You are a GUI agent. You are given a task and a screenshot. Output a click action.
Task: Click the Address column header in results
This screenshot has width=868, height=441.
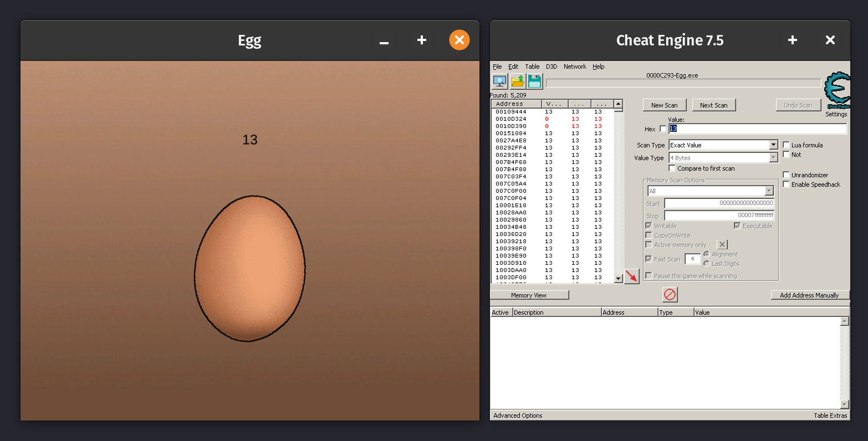[517, 104]
